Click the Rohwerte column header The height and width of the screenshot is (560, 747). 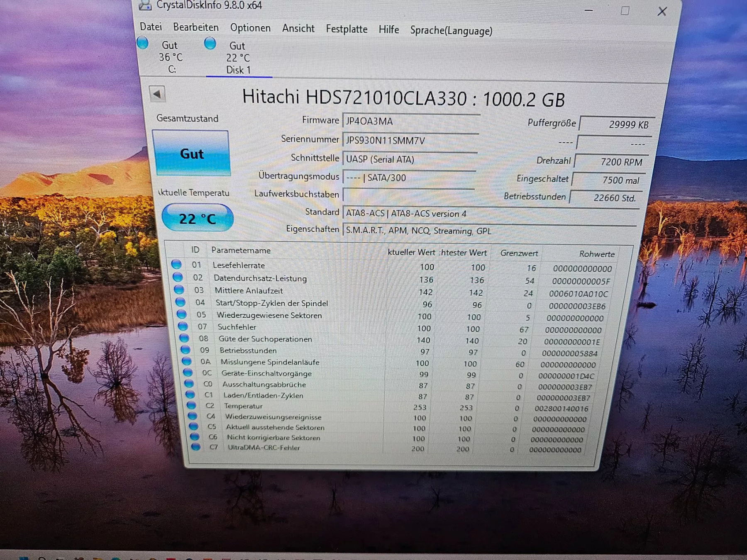pos(597,253)
